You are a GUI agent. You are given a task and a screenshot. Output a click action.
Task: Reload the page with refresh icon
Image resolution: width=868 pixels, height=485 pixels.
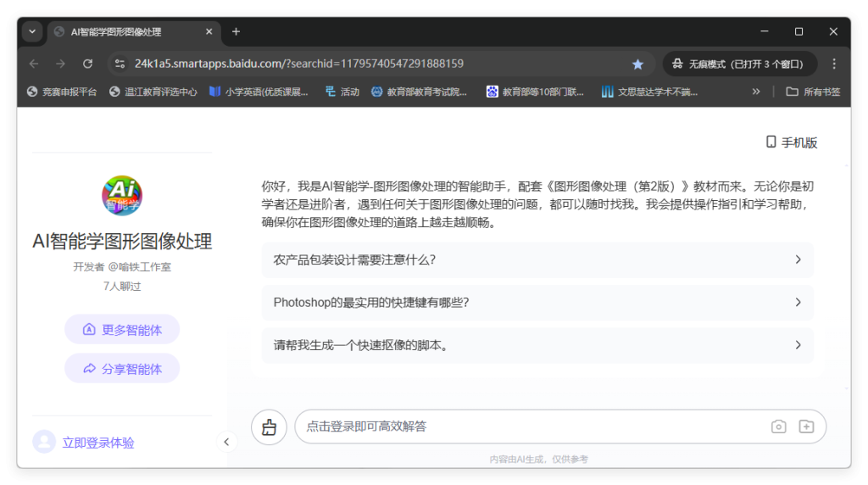[87, 64]
